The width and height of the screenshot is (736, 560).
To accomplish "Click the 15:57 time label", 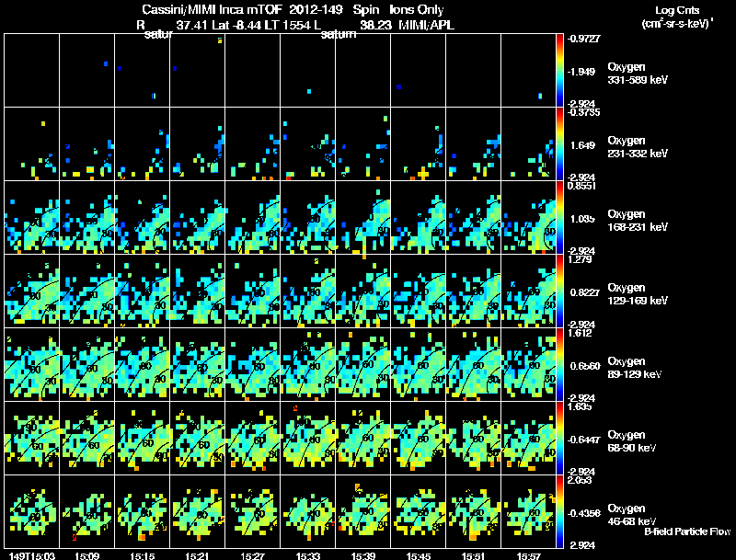I will pyautogui.click(x=528, y=555).
